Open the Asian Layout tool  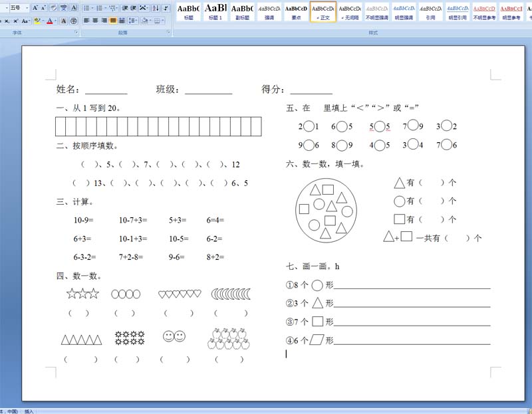coord(143,8)
